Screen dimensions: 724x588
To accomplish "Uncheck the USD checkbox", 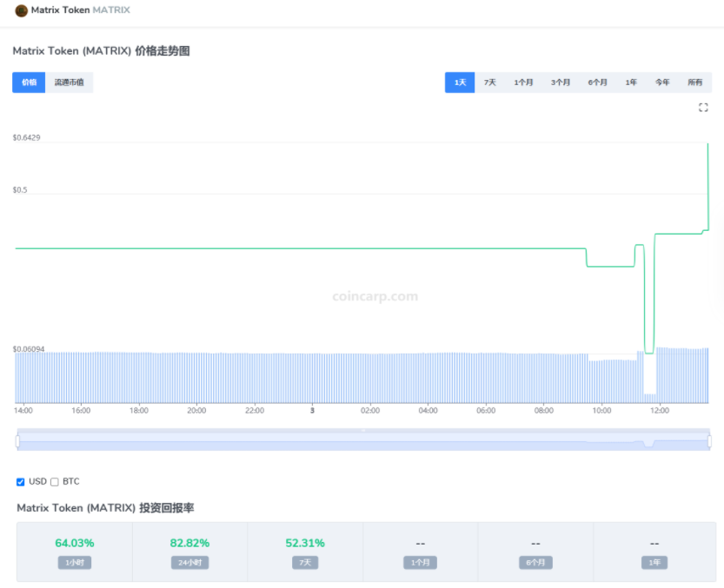I will pos(21,481).
